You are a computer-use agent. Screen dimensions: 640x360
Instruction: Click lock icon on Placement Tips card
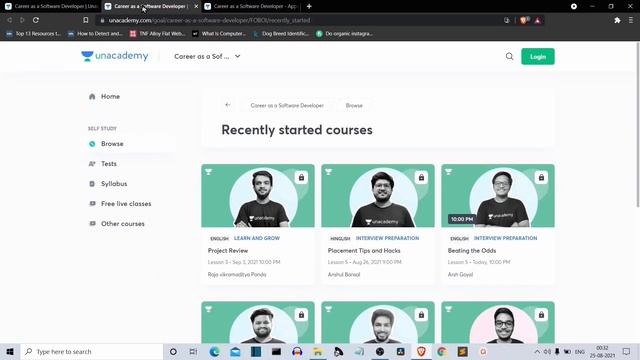tap(421, 178)
